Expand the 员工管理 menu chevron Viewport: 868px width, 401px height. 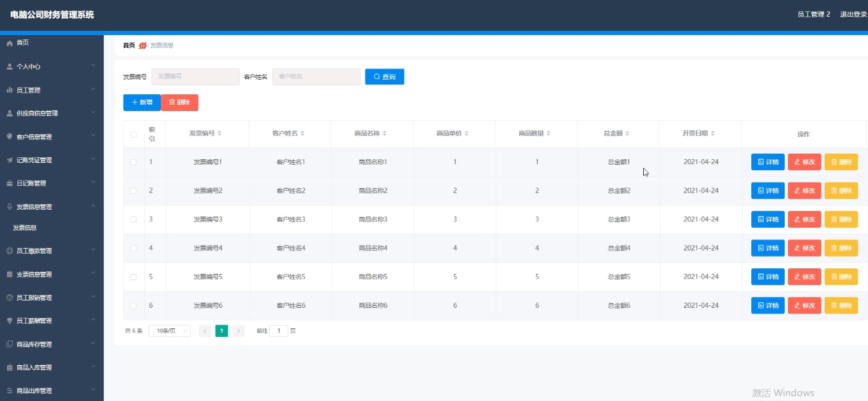tap(93, 89)
